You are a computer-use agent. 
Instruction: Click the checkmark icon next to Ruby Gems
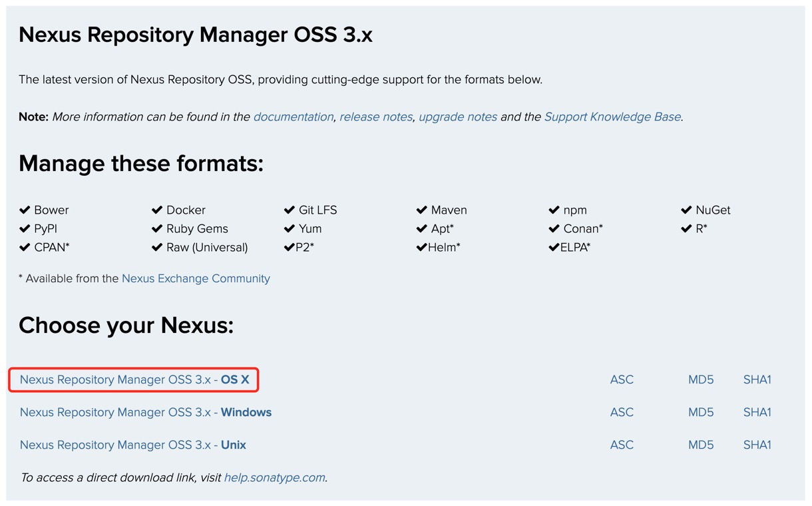coord(157,228)
